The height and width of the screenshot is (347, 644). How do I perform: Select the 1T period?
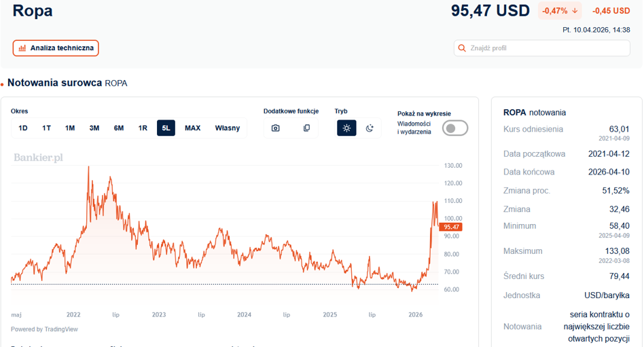coord(46,128)
